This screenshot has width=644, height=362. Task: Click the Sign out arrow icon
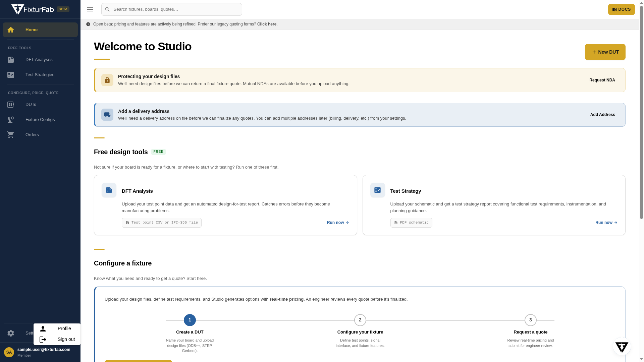(43, 340)
